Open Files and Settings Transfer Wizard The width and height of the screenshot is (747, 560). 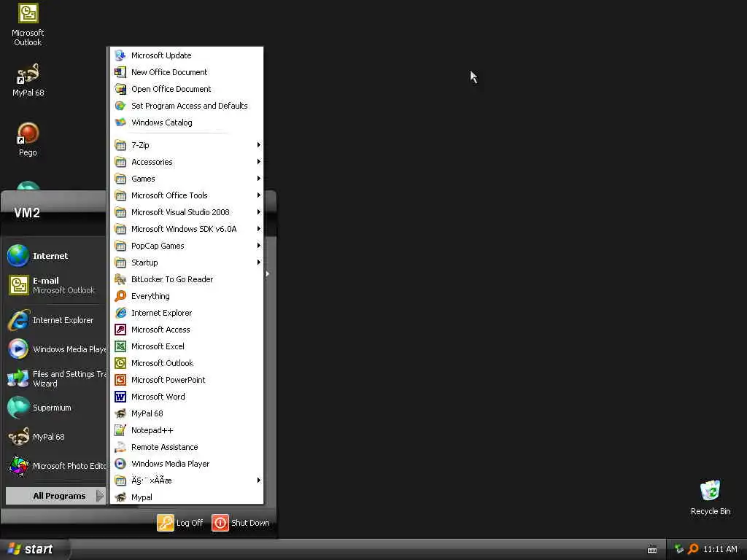pos(55,378)
